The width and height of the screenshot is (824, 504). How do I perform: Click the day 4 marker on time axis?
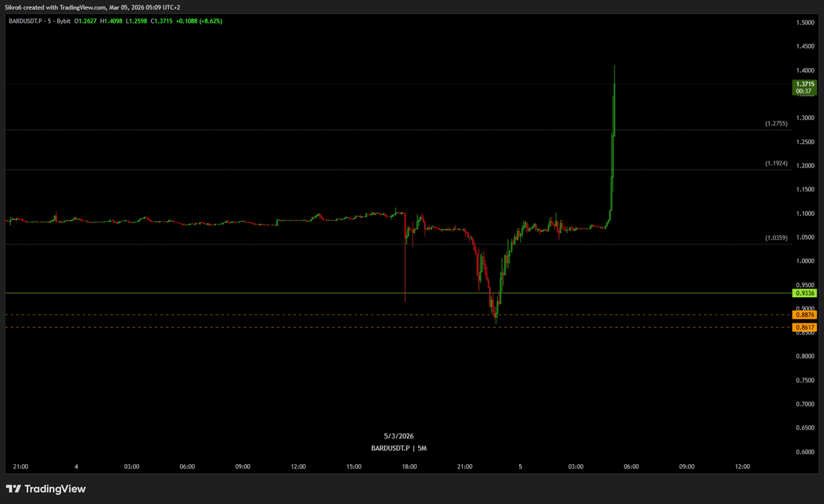point(76,467)
